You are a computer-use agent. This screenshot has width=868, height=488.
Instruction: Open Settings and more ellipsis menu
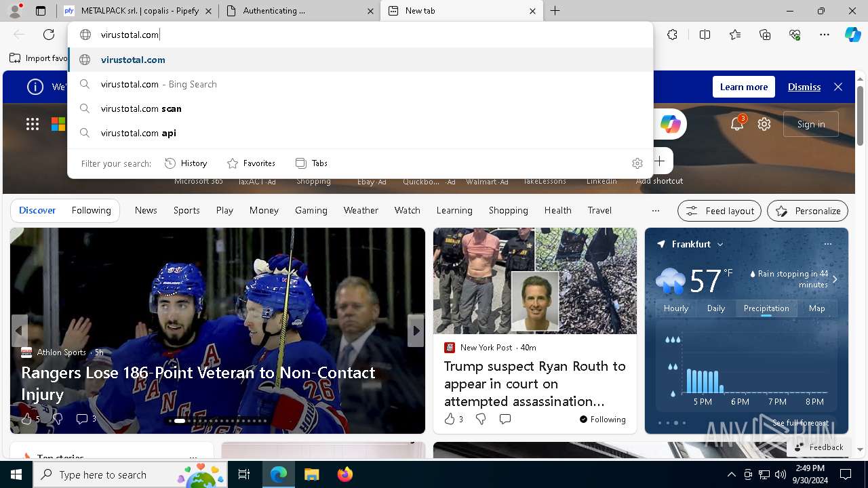pyautogui.click(x=825, y=35)
